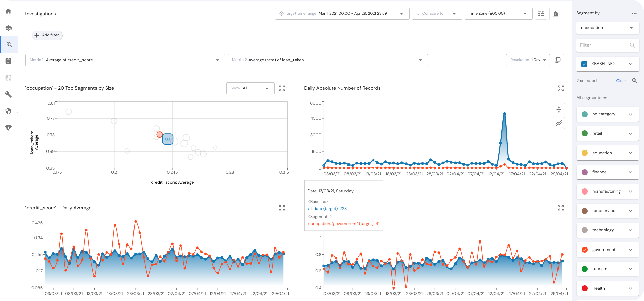
Task: Click the search icon in segment Filter field
Action: [x=632, y=45]
